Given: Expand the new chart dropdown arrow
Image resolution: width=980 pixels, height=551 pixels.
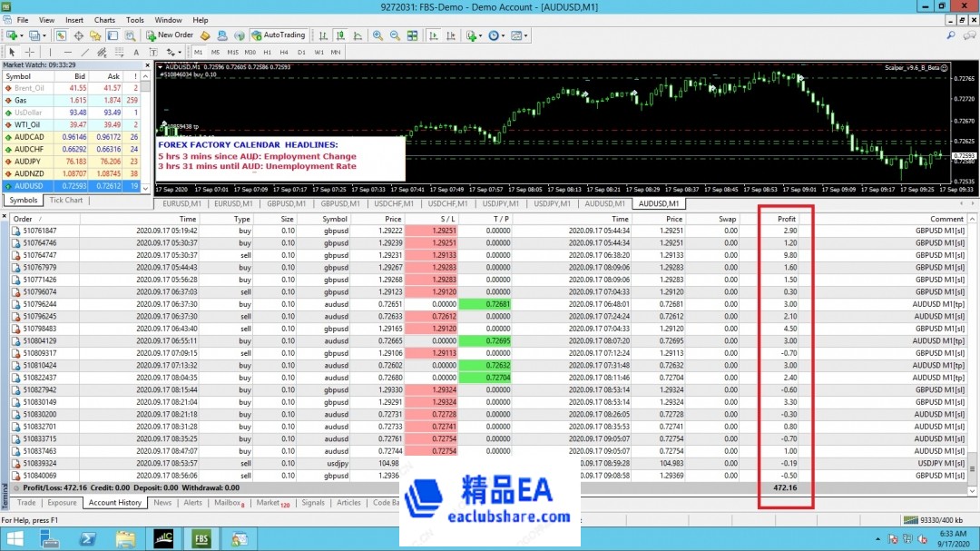Looking at the screenshot, I should click(x=21, y=35).
